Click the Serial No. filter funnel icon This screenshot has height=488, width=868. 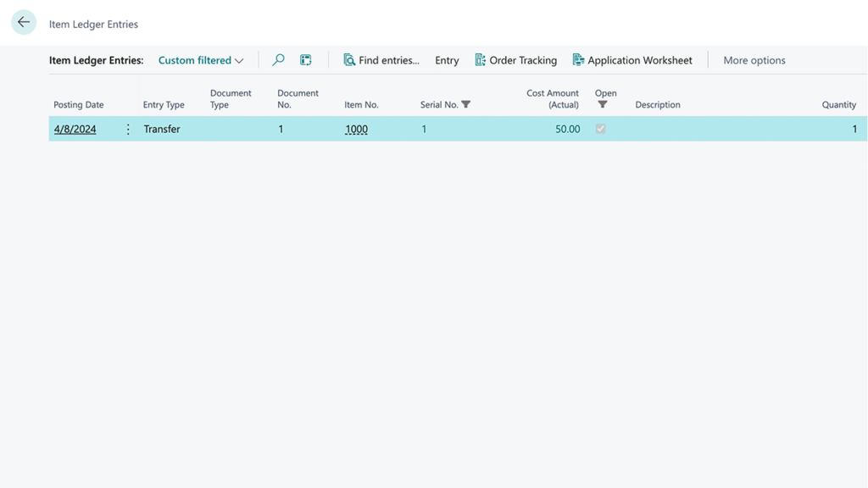pyautogui.click(x=466, y=104)
